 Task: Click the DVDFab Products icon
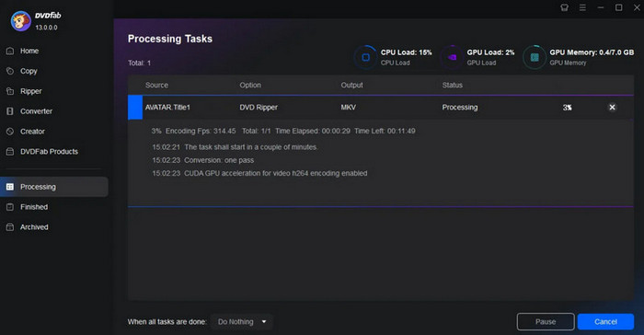coord(10,152)
